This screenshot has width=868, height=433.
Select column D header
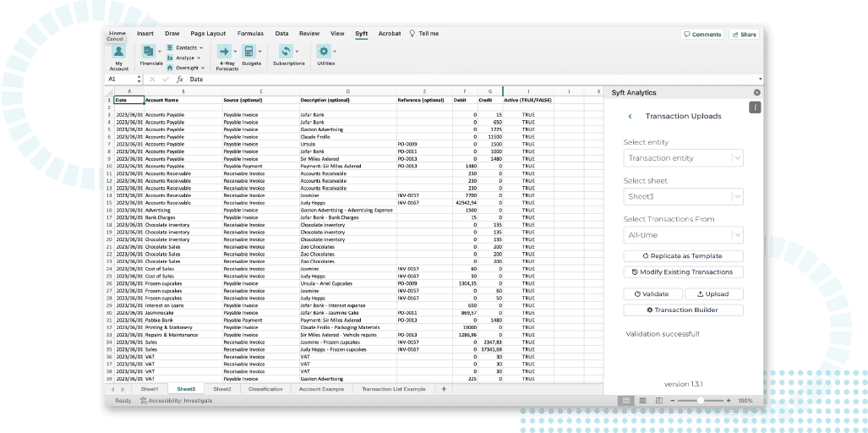point(347,91)
